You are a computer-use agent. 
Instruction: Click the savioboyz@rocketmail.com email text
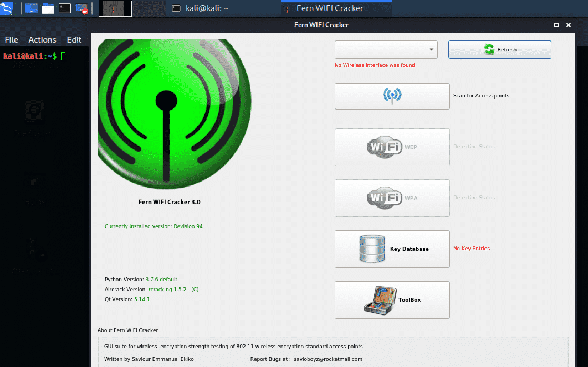click(x=328, y=359)
